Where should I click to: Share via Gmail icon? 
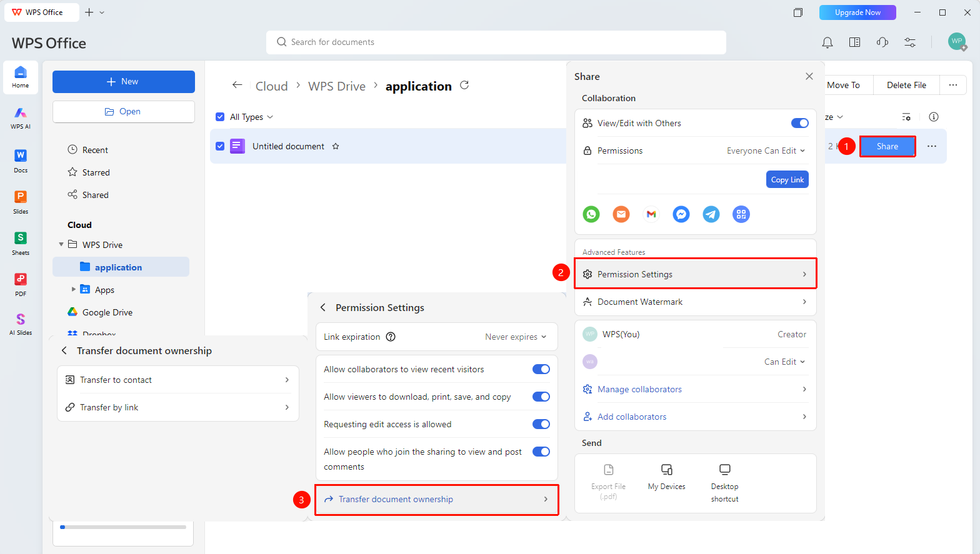[x=651, y=214]
